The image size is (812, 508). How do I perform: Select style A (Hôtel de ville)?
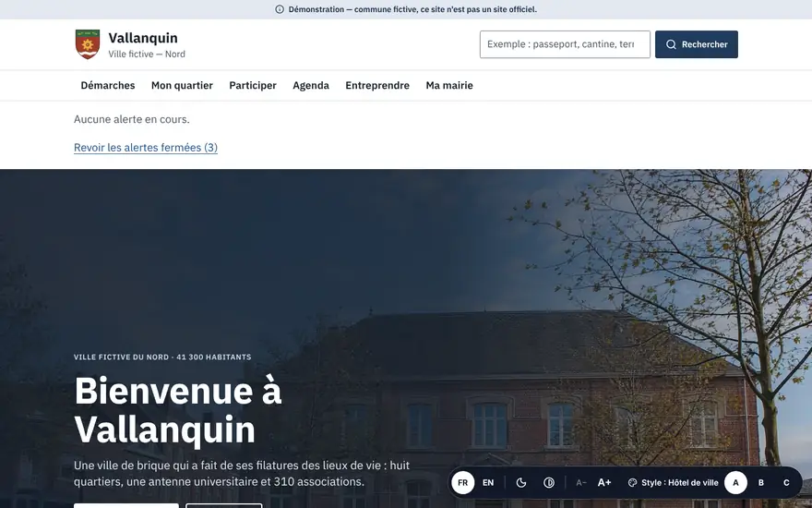(735, 482)
